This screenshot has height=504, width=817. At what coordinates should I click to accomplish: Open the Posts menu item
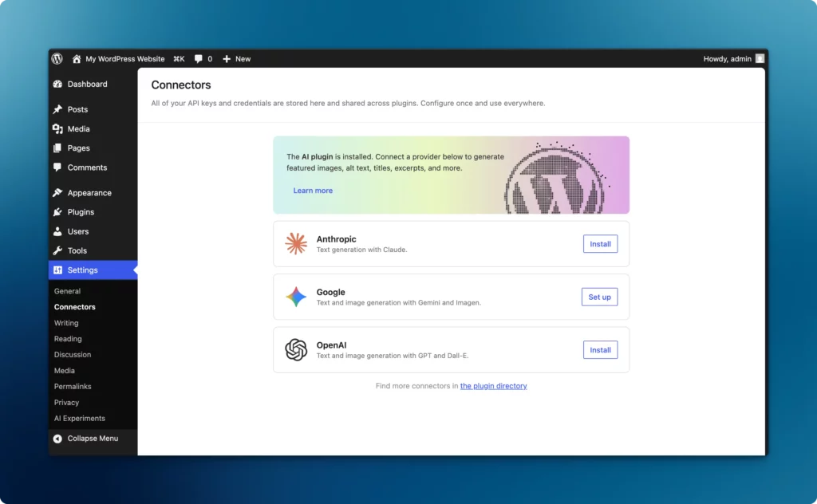[77, 109]
